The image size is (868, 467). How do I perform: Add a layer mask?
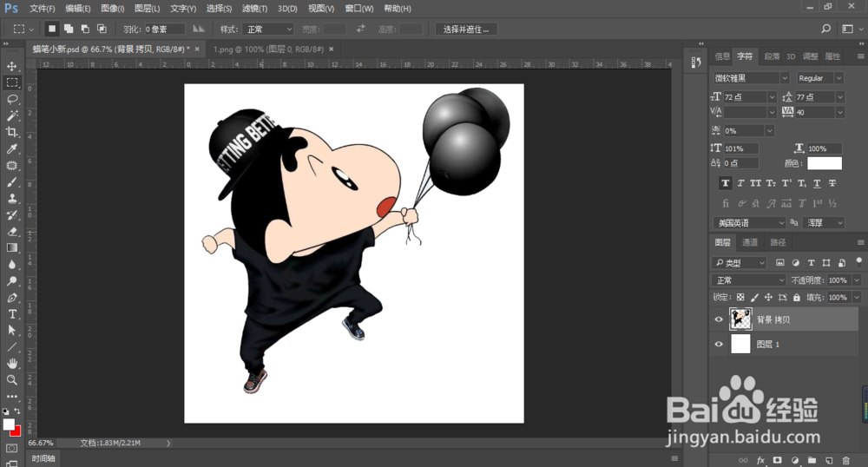click(777, 460)
